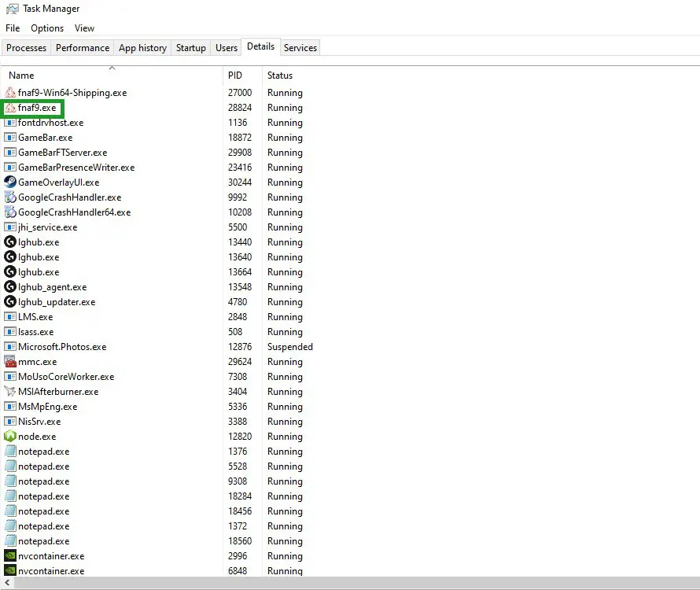Viewport: 700px width, 590px height.
Task: Click the jhi_service.exe icon
Action: [x=10, y=227]
